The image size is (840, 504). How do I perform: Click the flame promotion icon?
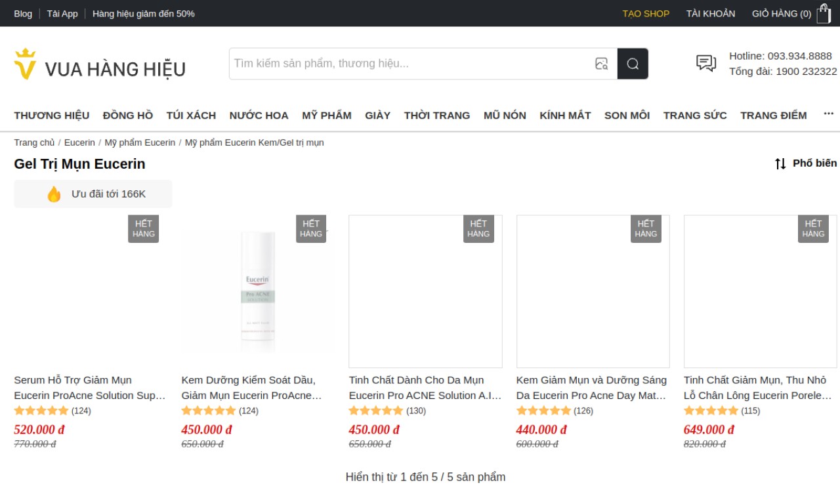pos(54,194)
